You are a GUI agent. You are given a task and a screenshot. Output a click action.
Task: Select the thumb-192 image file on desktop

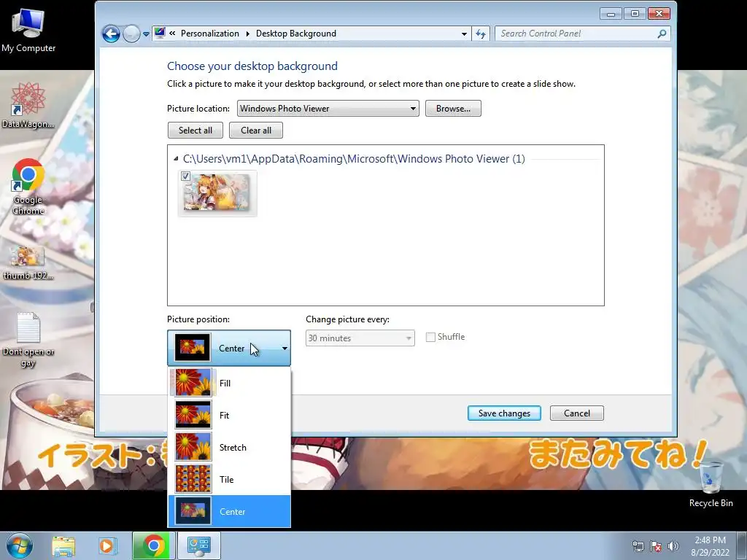(28, 262)
